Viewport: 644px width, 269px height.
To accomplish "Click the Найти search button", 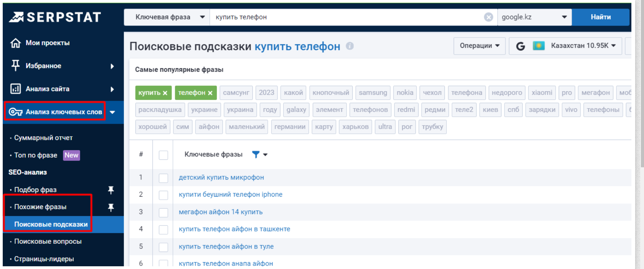I will (x=601, y=17).
